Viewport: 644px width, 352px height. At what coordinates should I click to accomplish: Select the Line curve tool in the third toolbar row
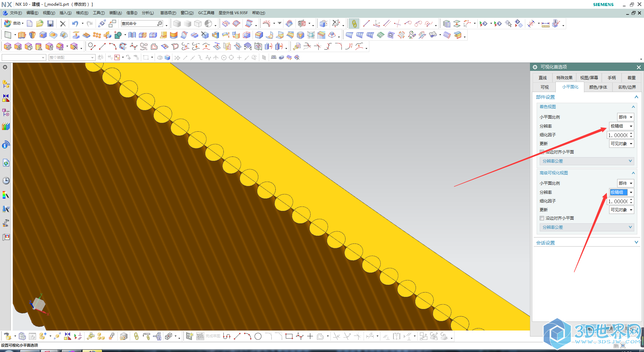click(102, 46)
